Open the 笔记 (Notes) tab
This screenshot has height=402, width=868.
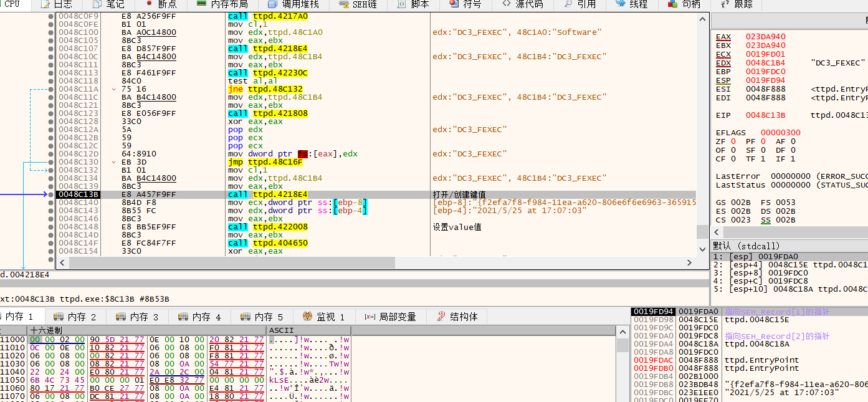point(108,4)
